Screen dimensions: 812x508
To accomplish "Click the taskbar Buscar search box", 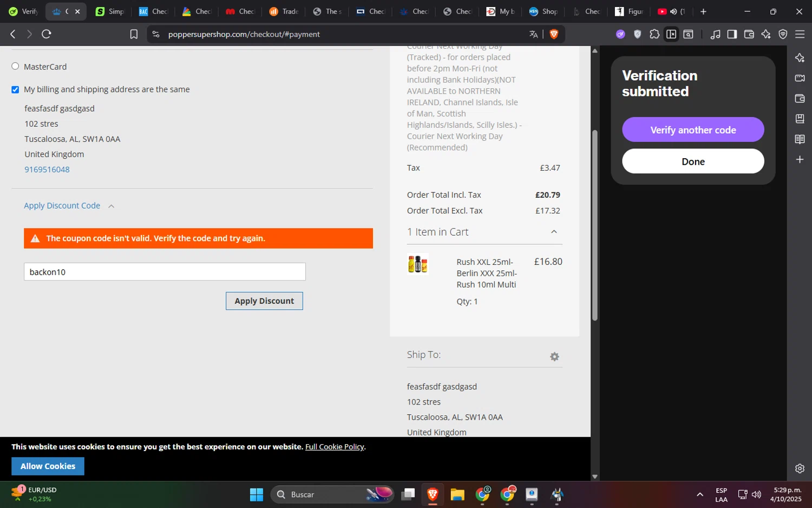I will pyautogui.click(x=332, y=494).
